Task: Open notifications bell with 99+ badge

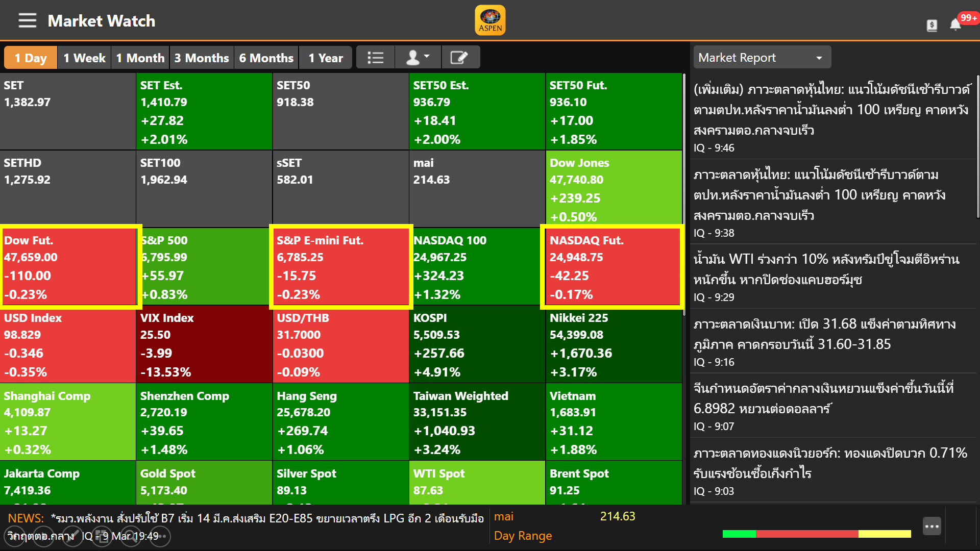Action: (x=955, y=24)
